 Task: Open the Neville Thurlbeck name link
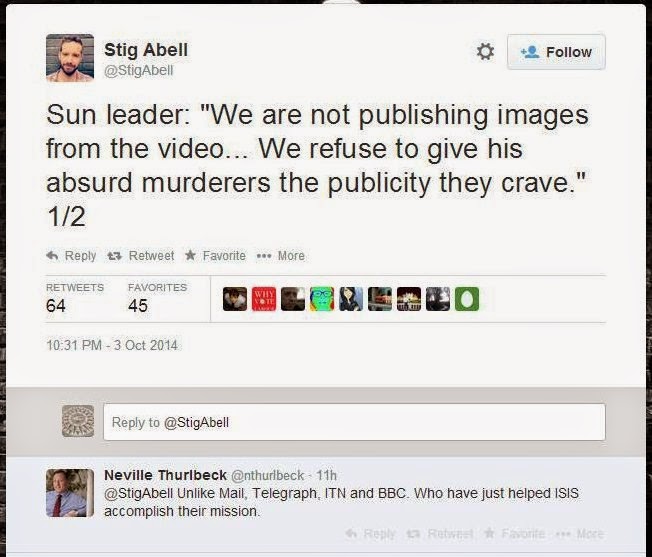[x=165, y=475]
